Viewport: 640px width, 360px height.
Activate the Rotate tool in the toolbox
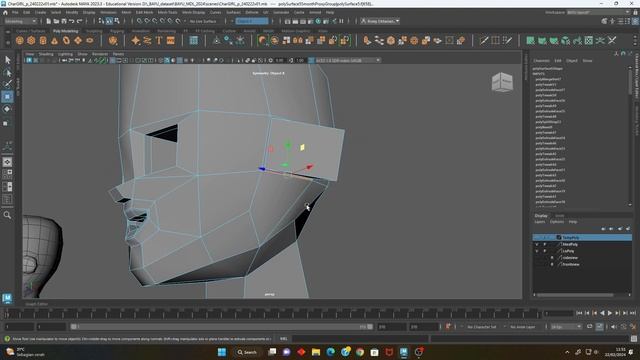tap(7, 109)
